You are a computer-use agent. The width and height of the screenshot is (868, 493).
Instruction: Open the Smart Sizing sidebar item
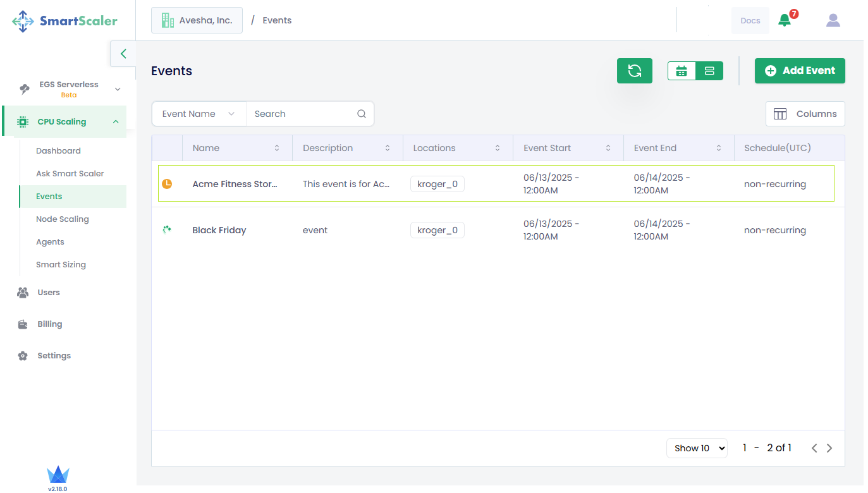click(x=61, y=265)
